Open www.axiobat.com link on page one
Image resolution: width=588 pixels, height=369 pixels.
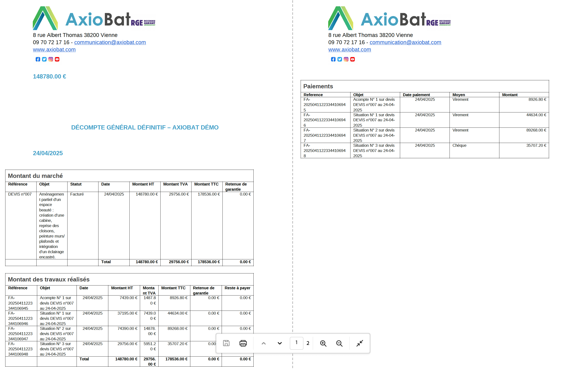54,50
